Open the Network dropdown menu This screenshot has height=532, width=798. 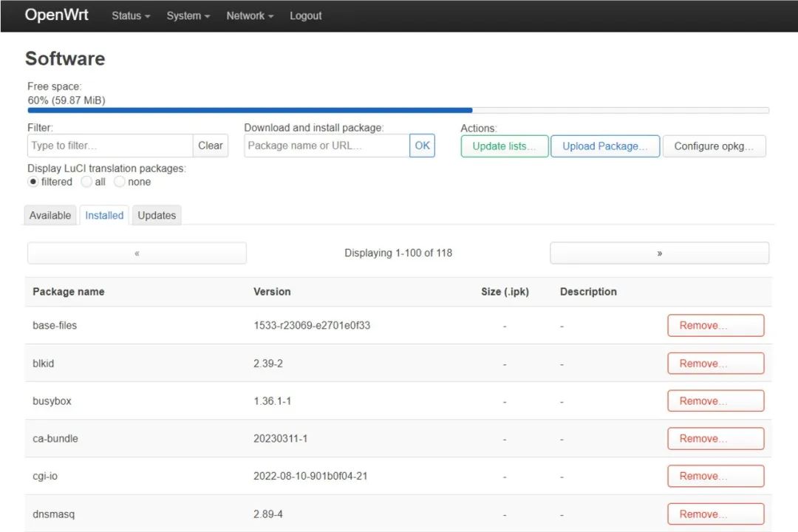[x=250, y=16]
